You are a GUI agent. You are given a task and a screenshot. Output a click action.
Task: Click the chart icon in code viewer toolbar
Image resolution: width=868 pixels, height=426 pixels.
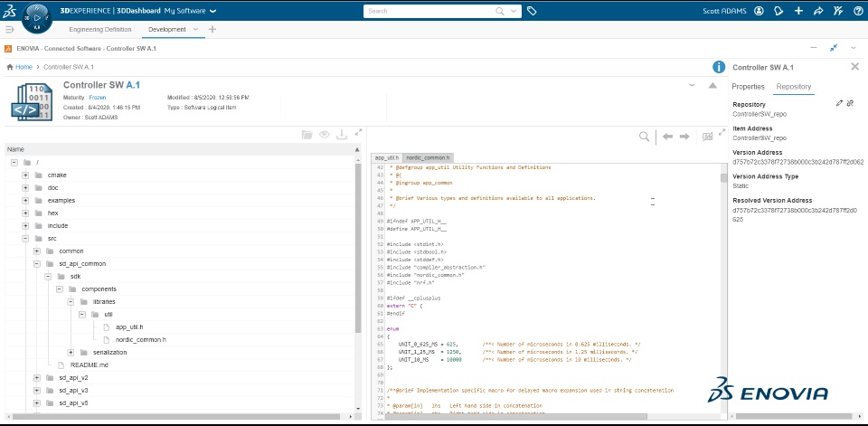(x=707, y=137)
